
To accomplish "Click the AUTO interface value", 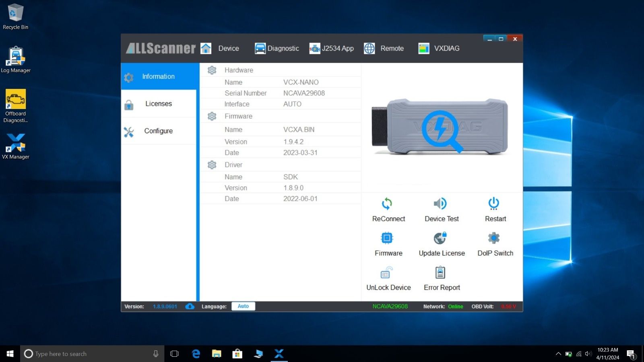I will (292, 104).
